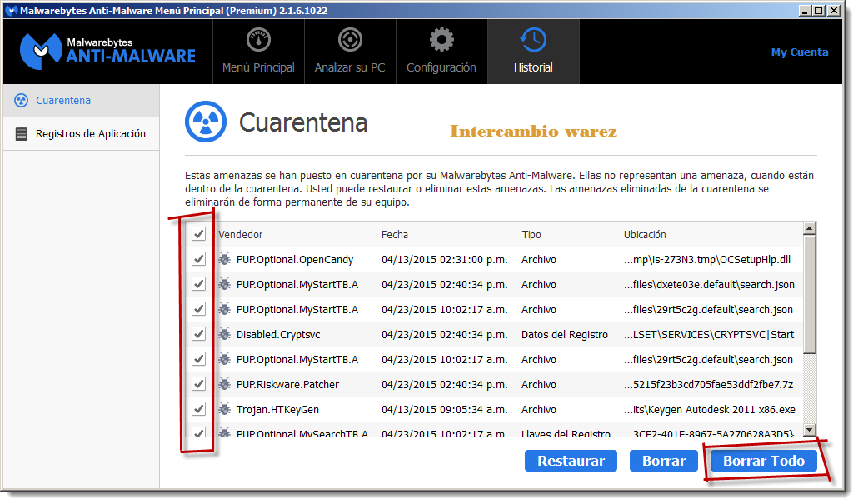Click the Configuración gear icon
The height and width of the screenshot is (504, 858).
[441, 40]
